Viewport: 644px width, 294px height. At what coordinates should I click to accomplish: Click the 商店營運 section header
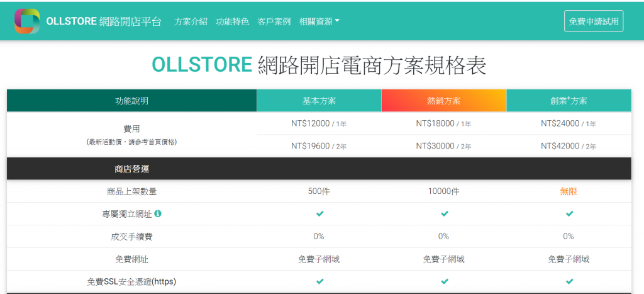pyautogui.click(x=132, y=169)
